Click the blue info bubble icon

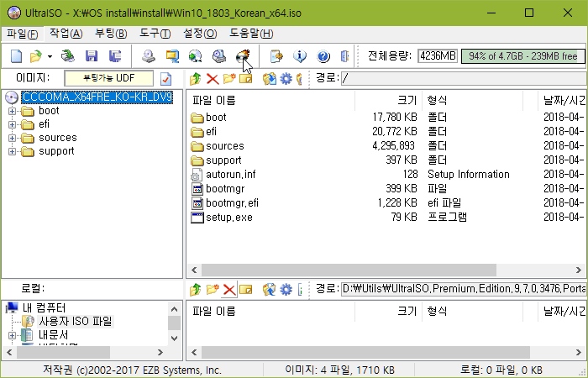click(300, 56)
